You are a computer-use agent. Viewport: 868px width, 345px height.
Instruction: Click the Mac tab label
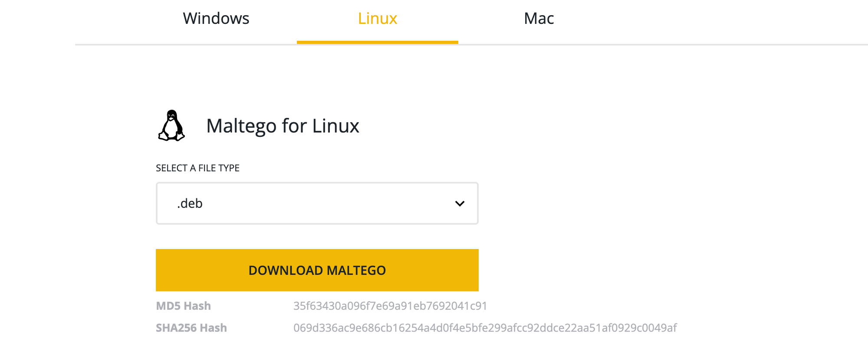coord(539,18)
